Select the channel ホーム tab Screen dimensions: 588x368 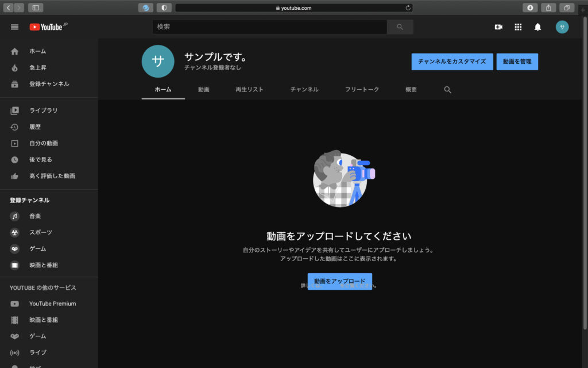163,90
